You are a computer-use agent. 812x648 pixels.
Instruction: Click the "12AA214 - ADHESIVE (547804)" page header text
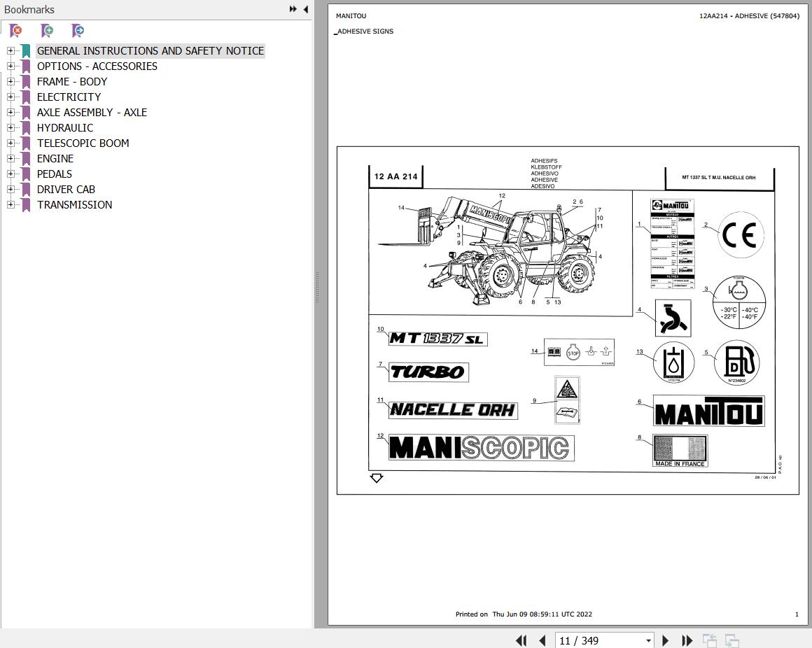pos(749,16)
